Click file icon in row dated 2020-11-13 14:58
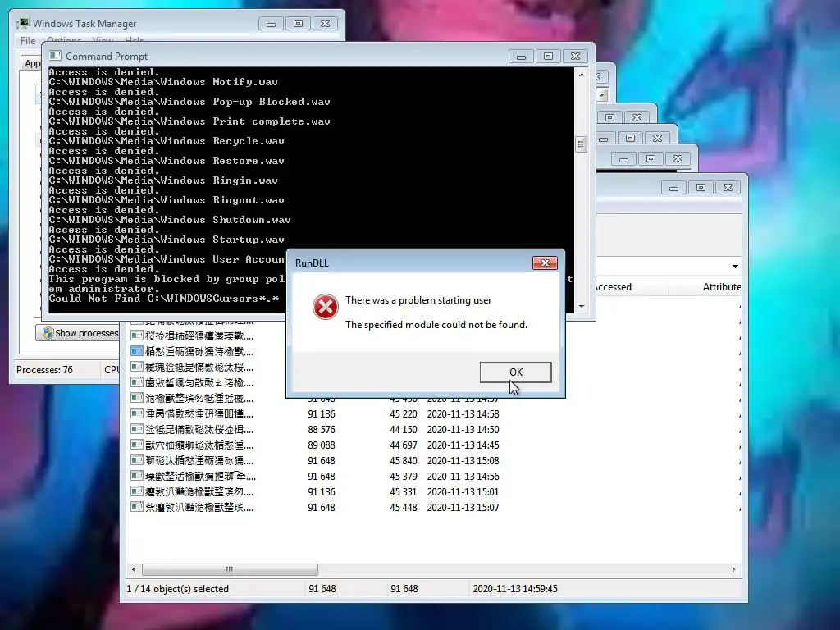The width and height of the screenshot is (840, 630). coord(137,413)
